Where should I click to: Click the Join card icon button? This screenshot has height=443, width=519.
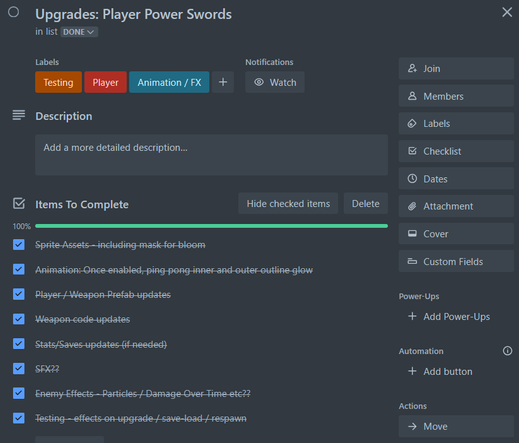456,69
